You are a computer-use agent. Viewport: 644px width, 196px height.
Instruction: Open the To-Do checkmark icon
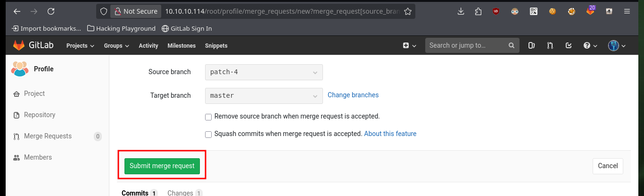pos(569,46)
